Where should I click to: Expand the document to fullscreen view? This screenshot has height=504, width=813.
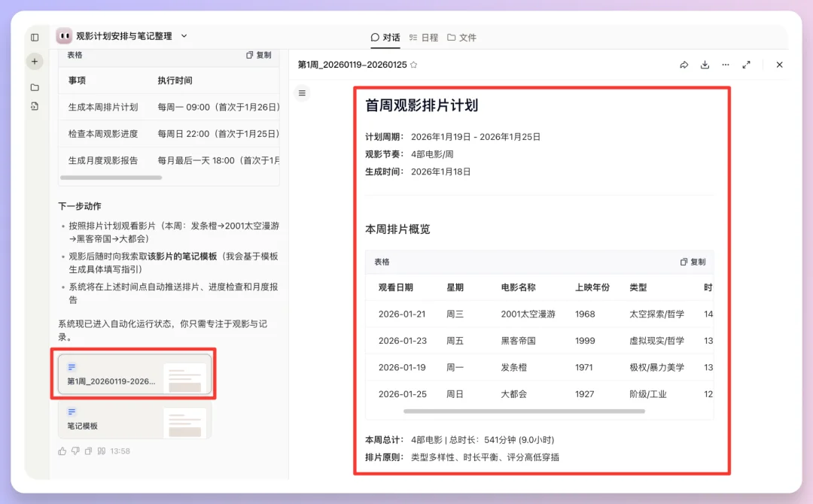click(746, 65)
